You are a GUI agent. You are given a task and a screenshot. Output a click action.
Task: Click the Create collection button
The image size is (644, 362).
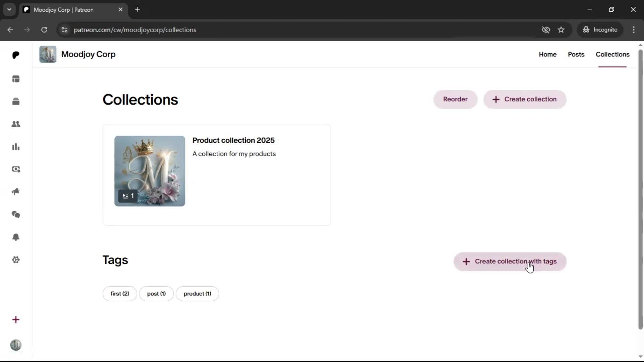(525, 99)
